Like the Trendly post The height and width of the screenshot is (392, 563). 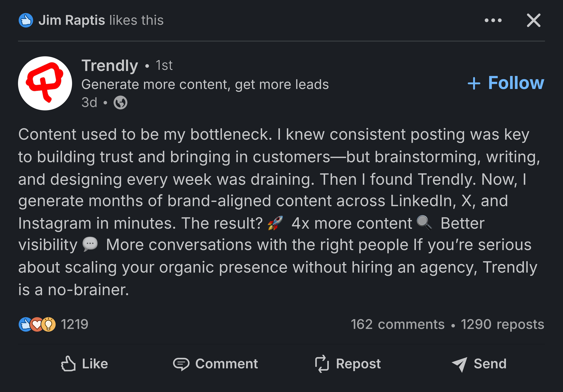84,364
